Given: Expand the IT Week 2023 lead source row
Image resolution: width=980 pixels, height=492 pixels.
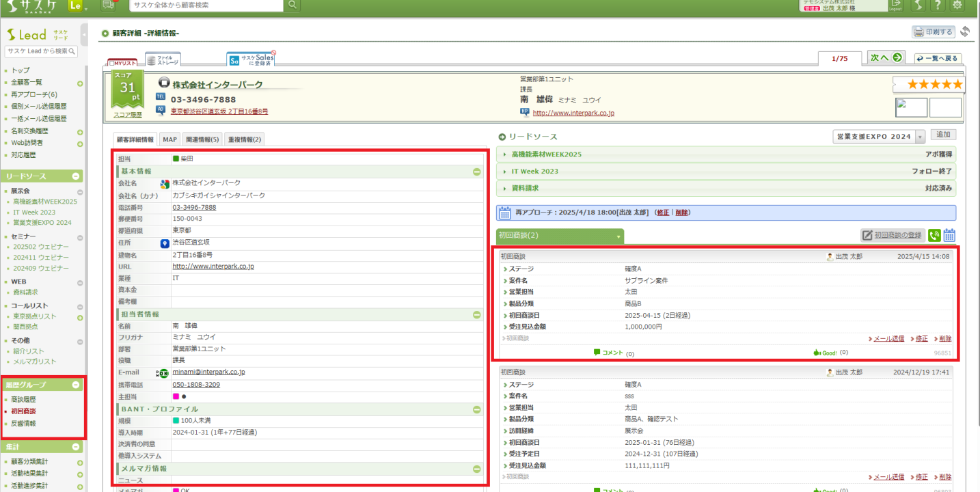Looking at the screenshot, I should pos(726,172).
